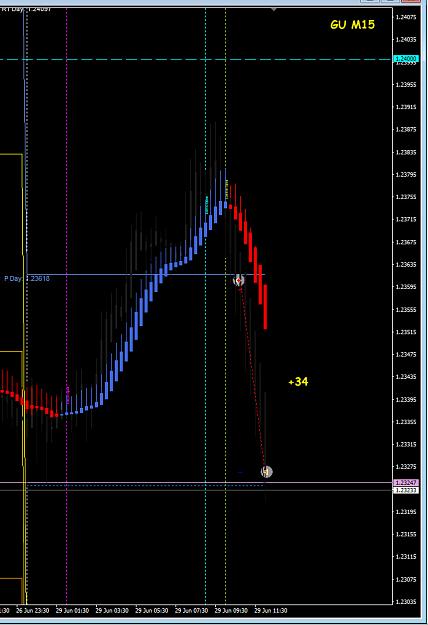428x625 pixels.
Task: Click the 29 Jun 09:30 time label
Action: tap(231, 611)
